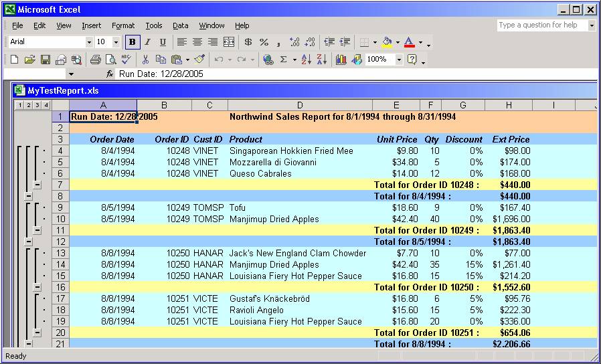Click the Paste clipboard icon
The height and width of the screenshot is (364, 601).
pyautogui.click(x=176, y=60)
